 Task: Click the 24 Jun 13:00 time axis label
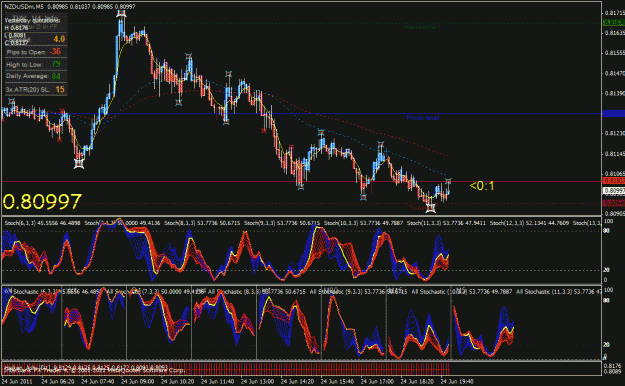click(x=257, y=381)
